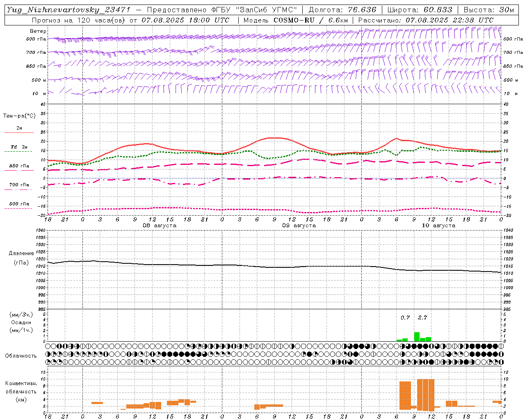Select the 'Высота: 30м' elevation text
The width and height of the screenshot is (525, 420).
tap(488, 10)
